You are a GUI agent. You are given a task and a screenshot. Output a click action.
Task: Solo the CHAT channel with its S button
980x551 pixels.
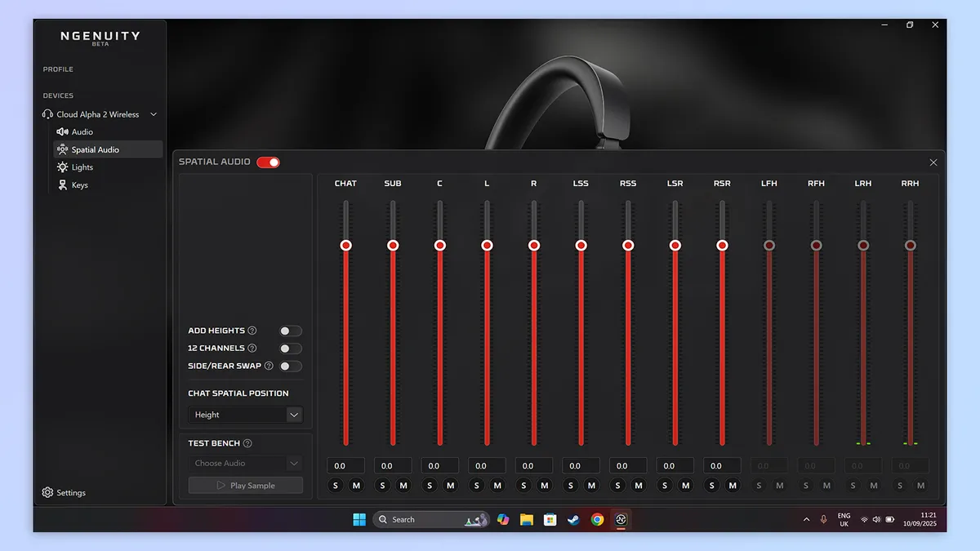point(335,485)
